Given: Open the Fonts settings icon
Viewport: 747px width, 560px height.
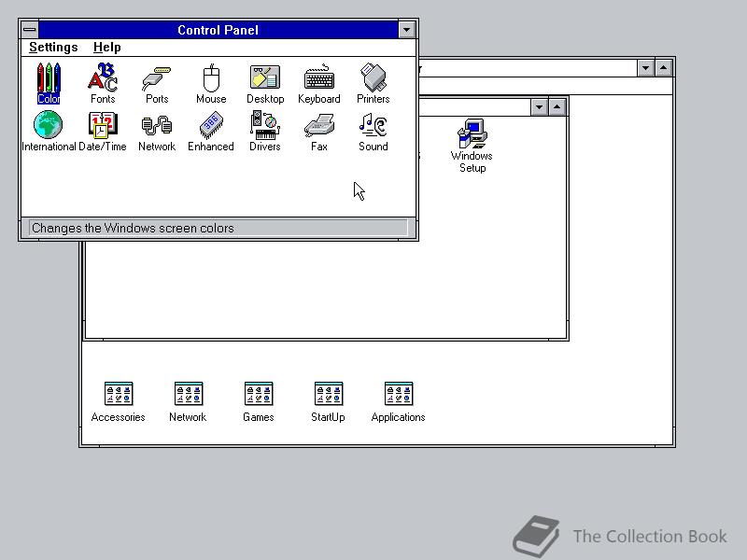Looking at the screenshot, I should tap(103, 83).
